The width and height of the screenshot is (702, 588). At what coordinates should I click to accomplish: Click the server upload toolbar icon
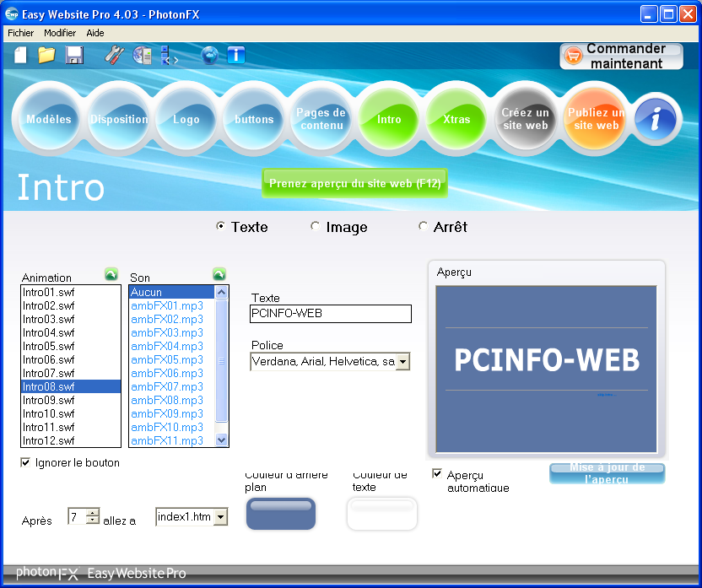point(169,56)
